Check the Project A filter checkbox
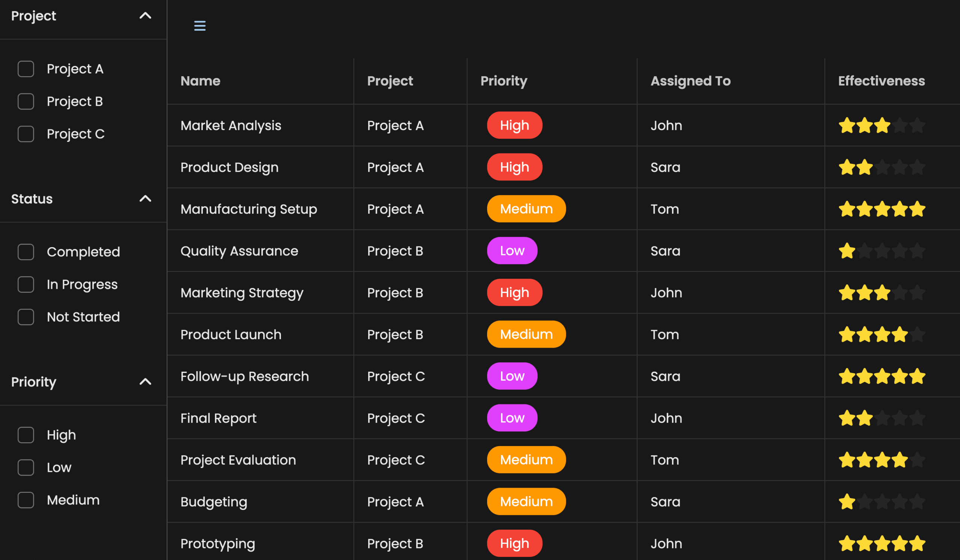The height and width of the screenshot is (560, 960). (26, 69)
